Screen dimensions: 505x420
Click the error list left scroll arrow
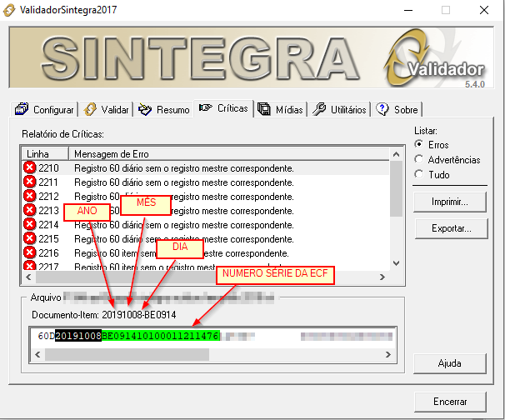(28, 277)
